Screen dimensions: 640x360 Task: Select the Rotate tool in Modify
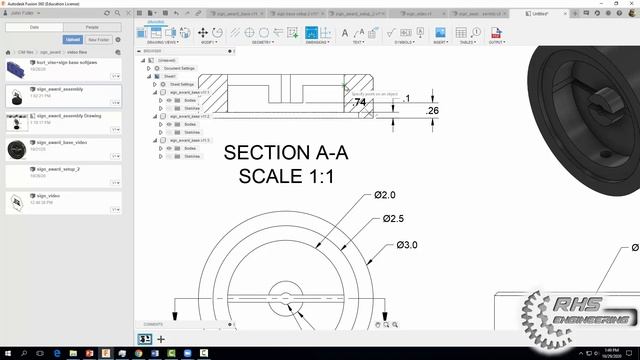[217, 33]
